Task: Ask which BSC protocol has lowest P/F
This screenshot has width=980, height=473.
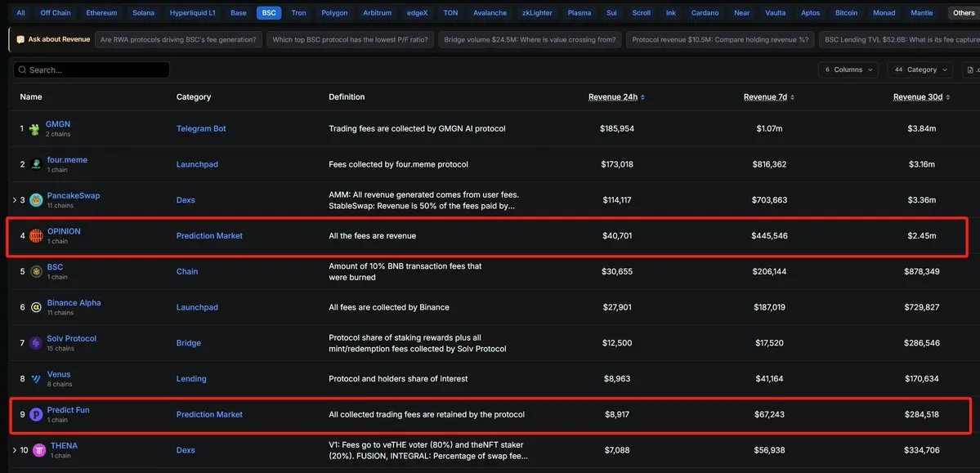Action: pyautogui.click(x=350, y=39)
